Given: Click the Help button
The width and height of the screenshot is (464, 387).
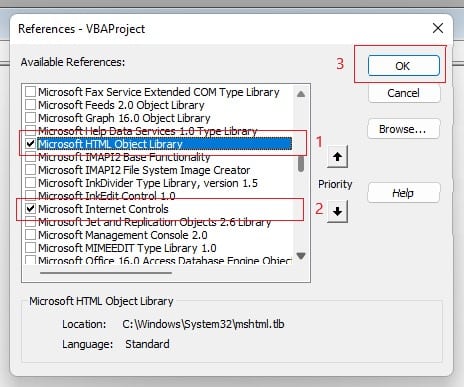Looking at the screenshot, I should (404, 193).
